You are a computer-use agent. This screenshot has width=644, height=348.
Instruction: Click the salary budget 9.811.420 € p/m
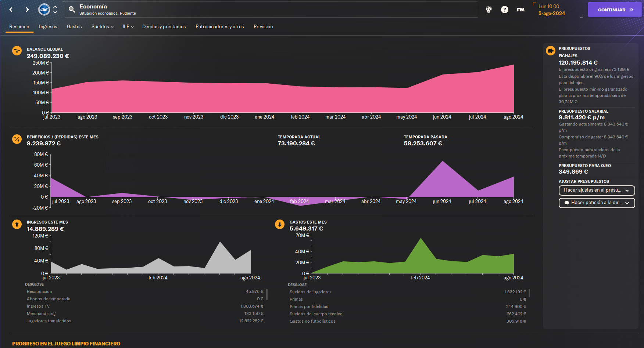[582, 117]
